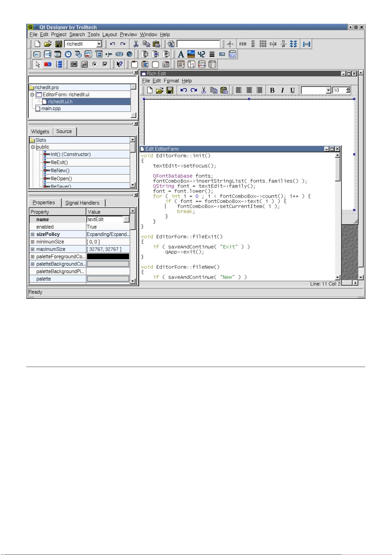Click Lay Out Vertically icon

(253, 44)
